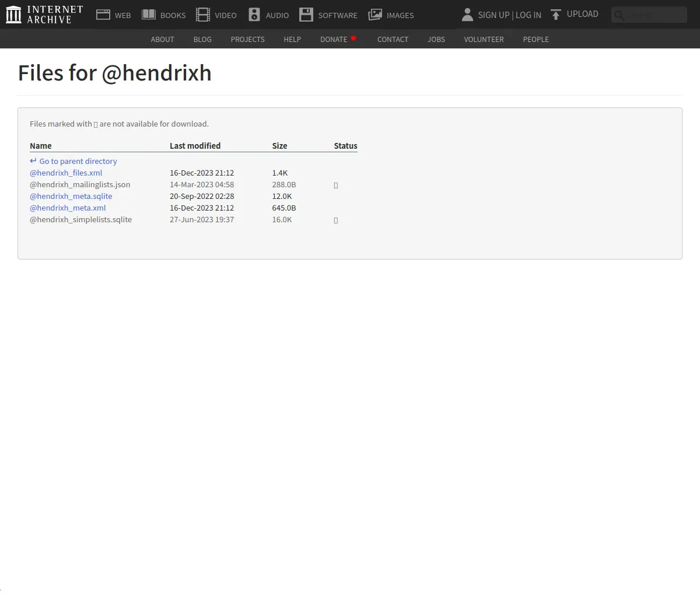Viewport: 700px width, 595px height.
Task: Download @hendrixh_files.xml
Action: pos(66,173)
